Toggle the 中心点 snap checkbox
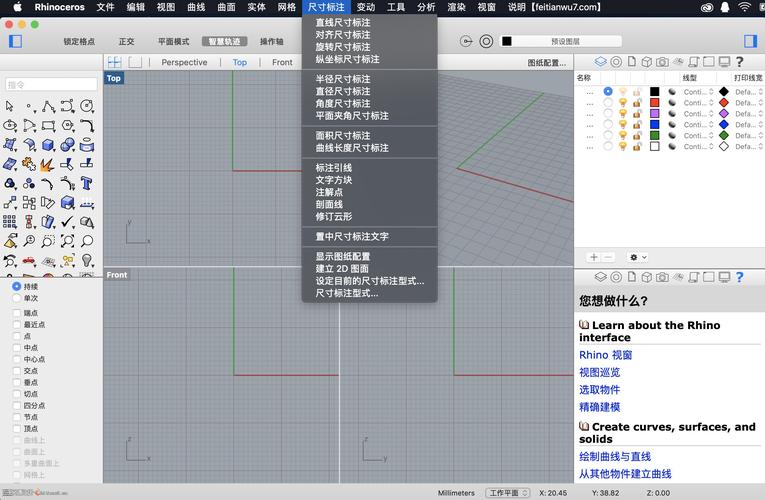Image resolution: width=765 pixels, height=500 pixels. [x=17, y=360]
